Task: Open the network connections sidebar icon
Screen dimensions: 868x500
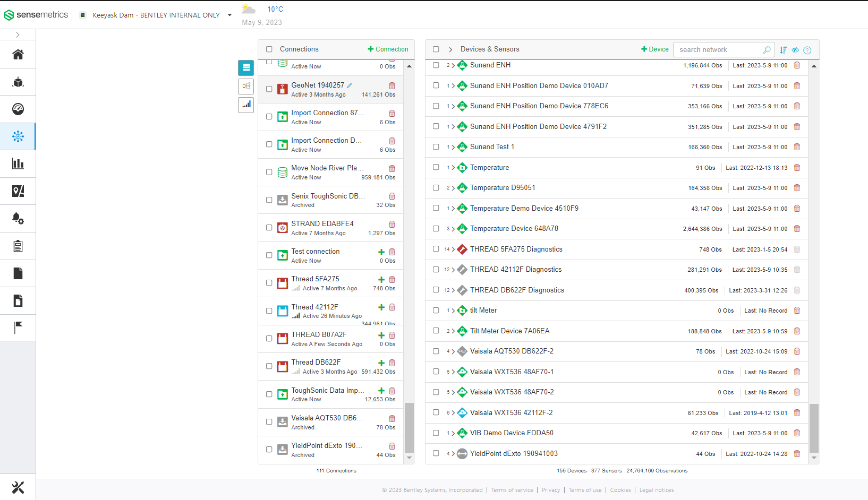Action: point(18,137)
